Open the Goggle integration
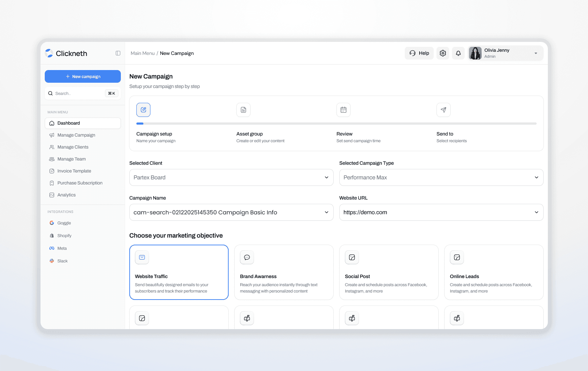This screenshot has height=371, width=588. point(83,223)
